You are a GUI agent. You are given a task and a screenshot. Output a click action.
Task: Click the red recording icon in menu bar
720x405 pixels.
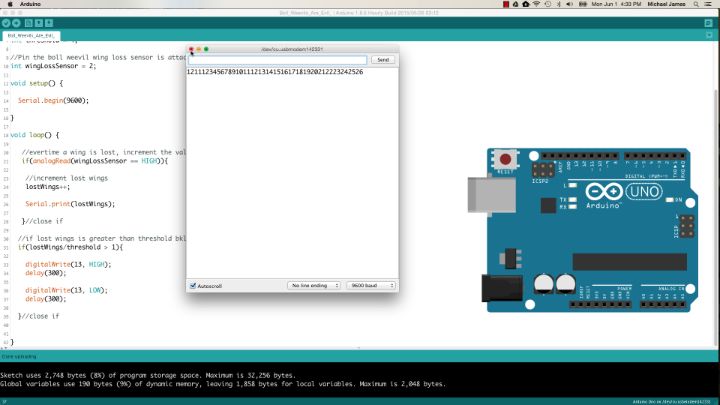coord(506,4)
